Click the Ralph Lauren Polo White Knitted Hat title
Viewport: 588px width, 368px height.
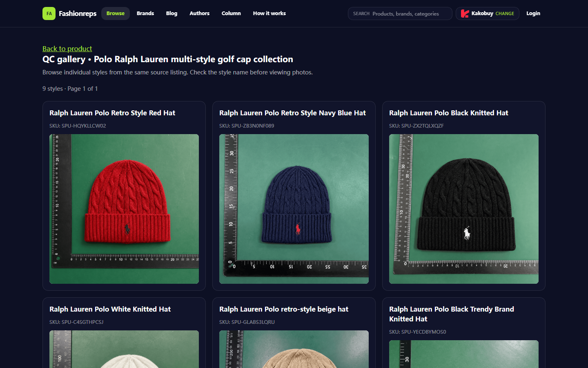coord(110,309)
